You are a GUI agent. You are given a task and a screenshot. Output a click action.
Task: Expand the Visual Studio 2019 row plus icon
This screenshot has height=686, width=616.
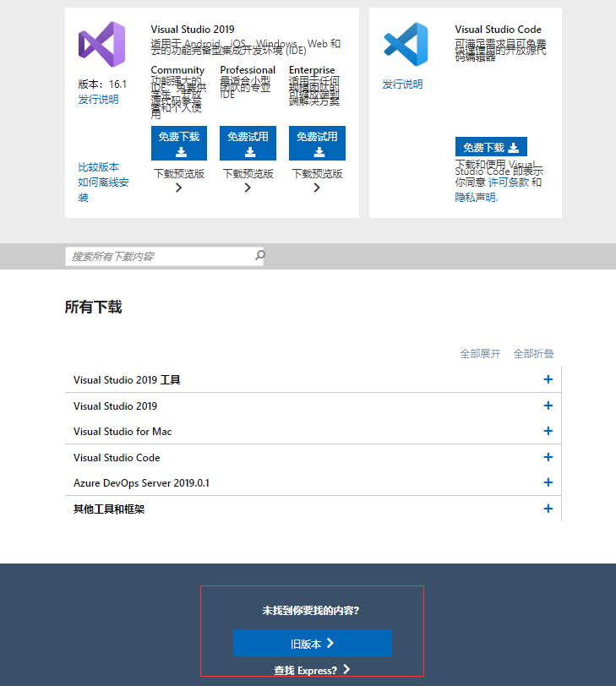pos(548,406)
